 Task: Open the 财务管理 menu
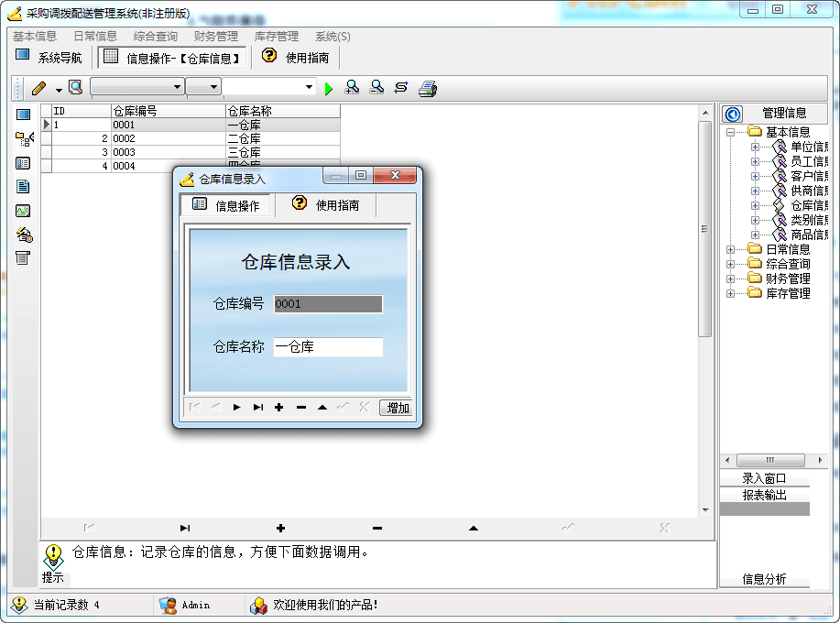[215, 37]
